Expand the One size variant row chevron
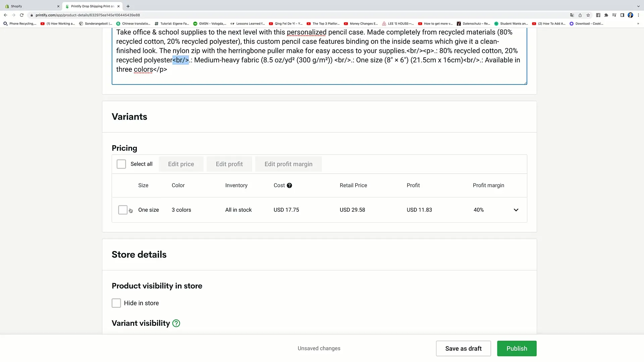Screen dimensions: 644x362 (x=516, y=210)
